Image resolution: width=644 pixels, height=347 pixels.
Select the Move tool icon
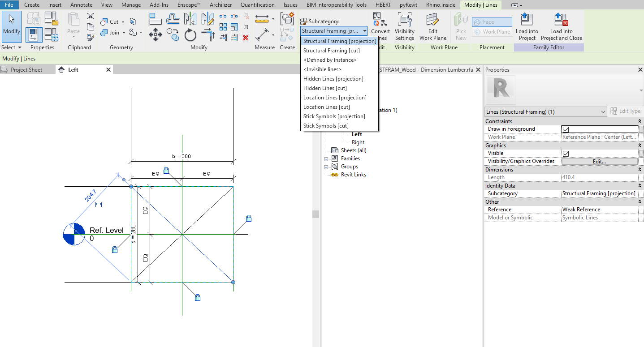155,34
